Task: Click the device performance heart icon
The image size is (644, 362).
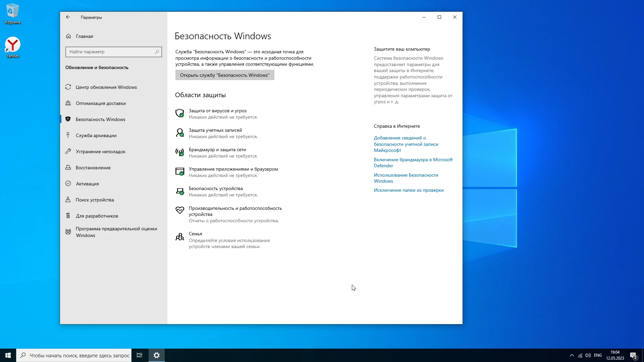Action: coord(180,210)
